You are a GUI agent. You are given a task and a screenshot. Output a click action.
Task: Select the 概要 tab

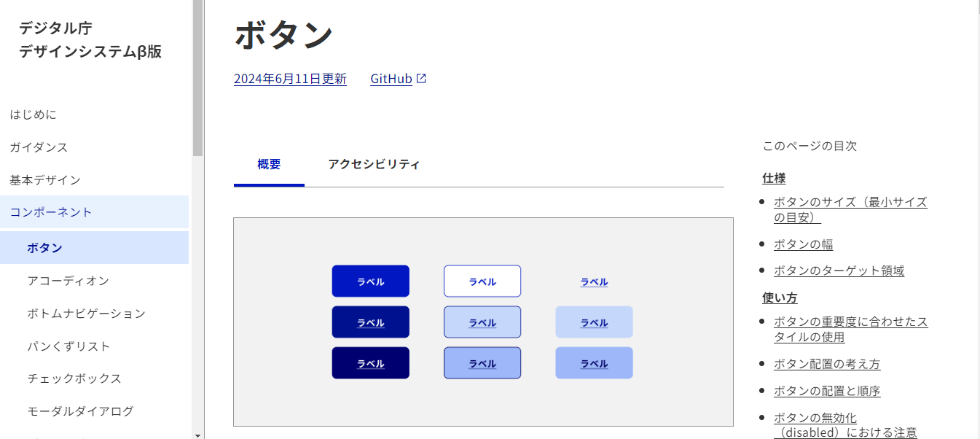pyautogui.click(x=269, y=165)
